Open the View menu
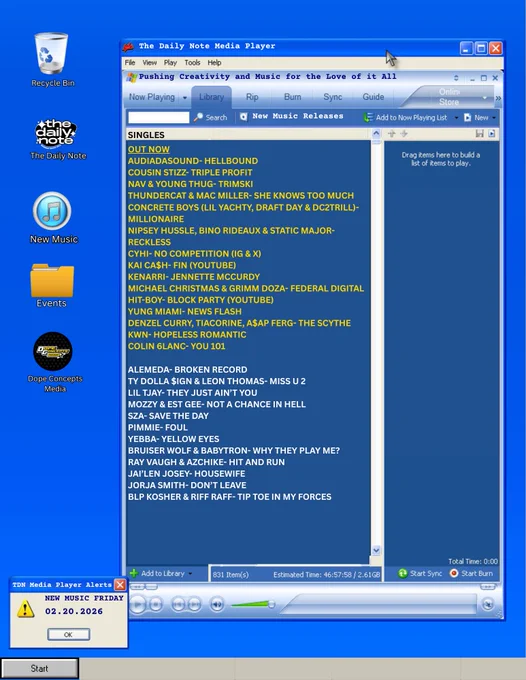Viewport: 526px width, 680px height. coord(150,62)
